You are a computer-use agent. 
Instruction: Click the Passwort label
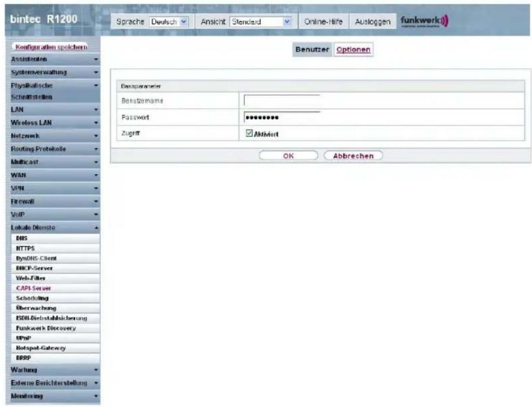(x=135, y=118)
